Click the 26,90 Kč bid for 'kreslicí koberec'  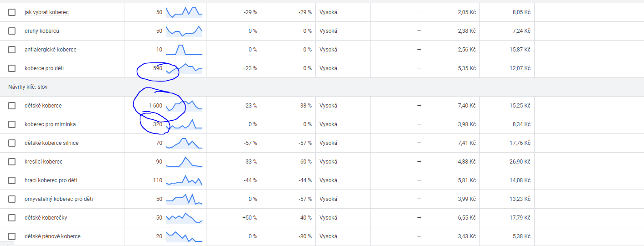click(520, 162)
